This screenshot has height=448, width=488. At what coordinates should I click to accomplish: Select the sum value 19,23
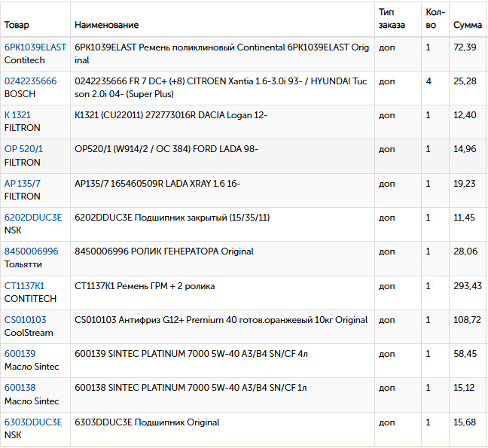tap(465, 184)
